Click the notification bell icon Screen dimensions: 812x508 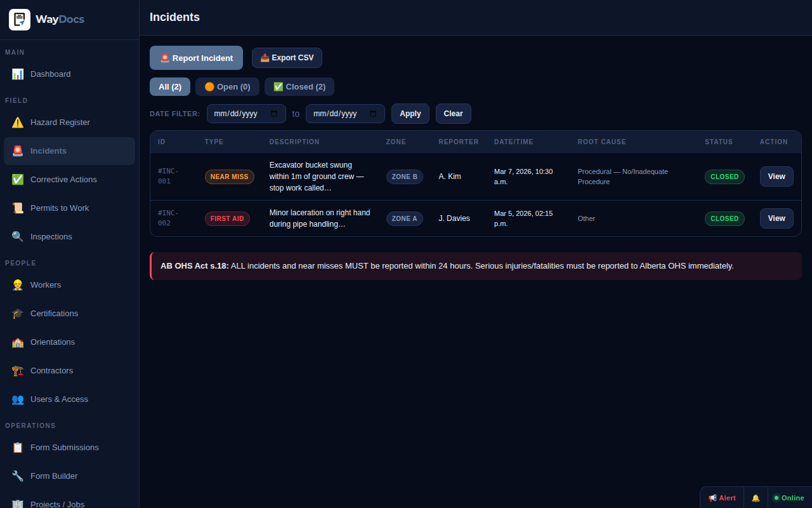coord(756,498)
